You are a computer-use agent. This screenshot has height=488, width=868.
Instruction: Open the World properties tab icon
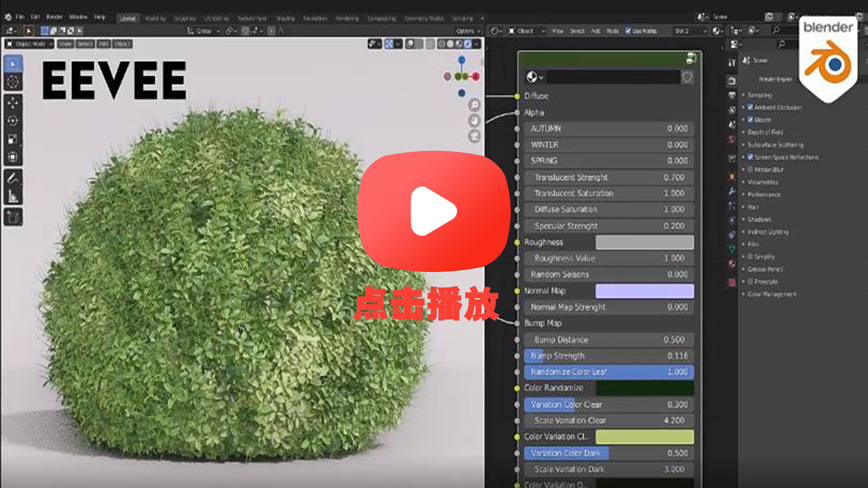click(732, 139)
